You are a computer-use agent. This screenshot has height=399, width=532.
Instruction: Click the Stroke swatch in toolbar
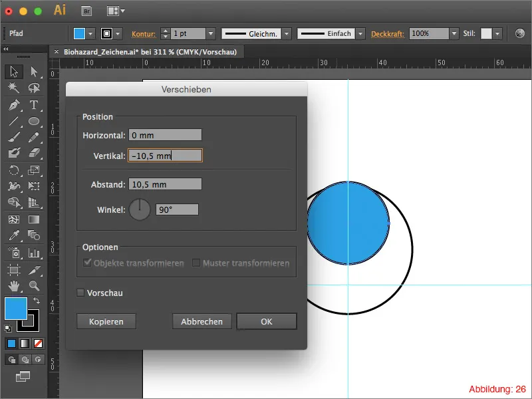pyautogui.click(x=32, y=325)
